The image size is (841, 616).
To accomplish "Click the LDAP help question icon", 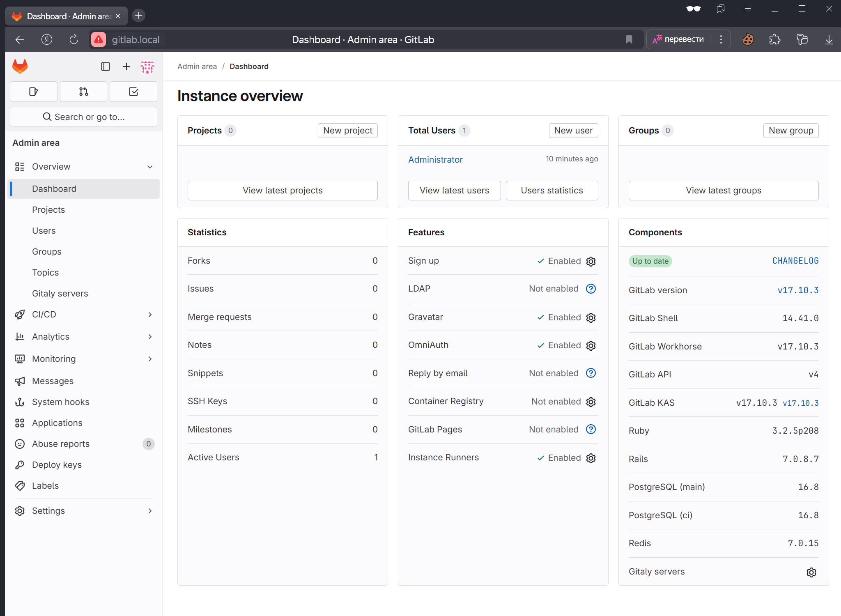I will [591, 289].
